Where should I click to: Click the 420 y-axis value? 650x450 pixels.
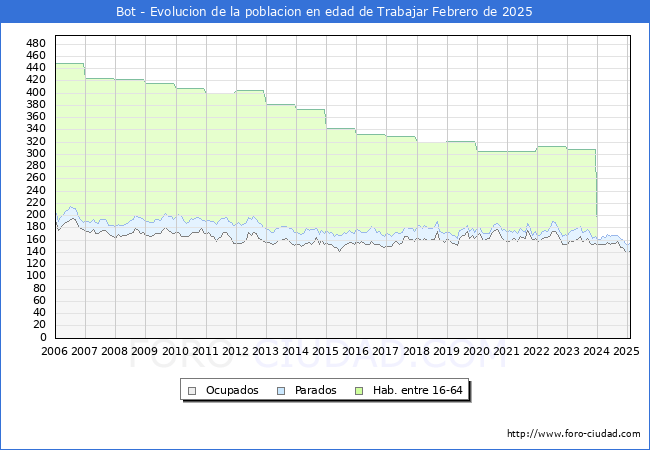36,80
